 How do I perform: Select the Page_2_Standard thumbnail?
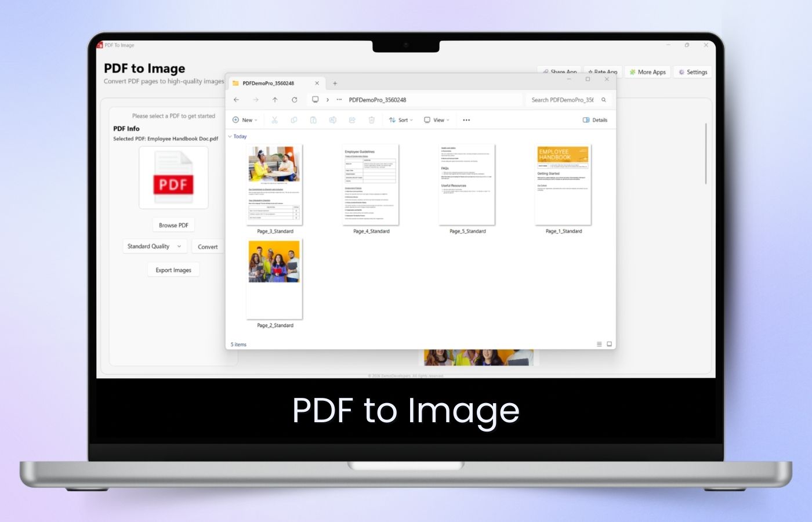274,278
